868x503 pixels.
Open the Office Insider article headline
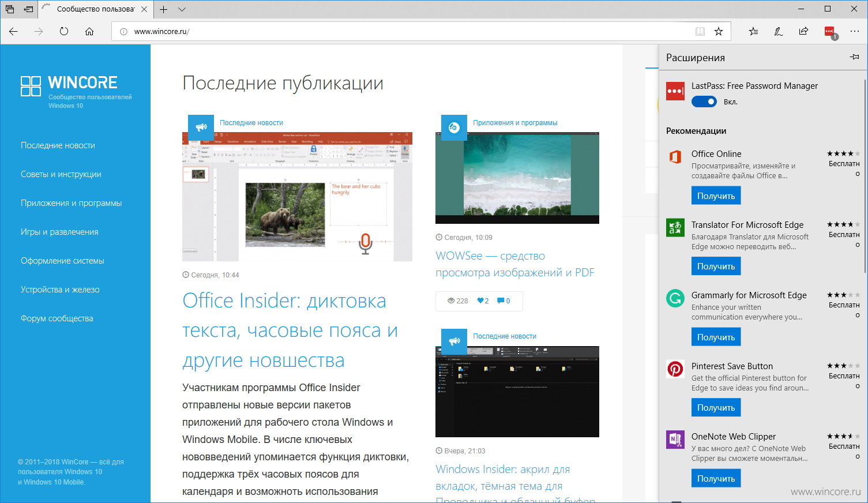click(290, 331)
